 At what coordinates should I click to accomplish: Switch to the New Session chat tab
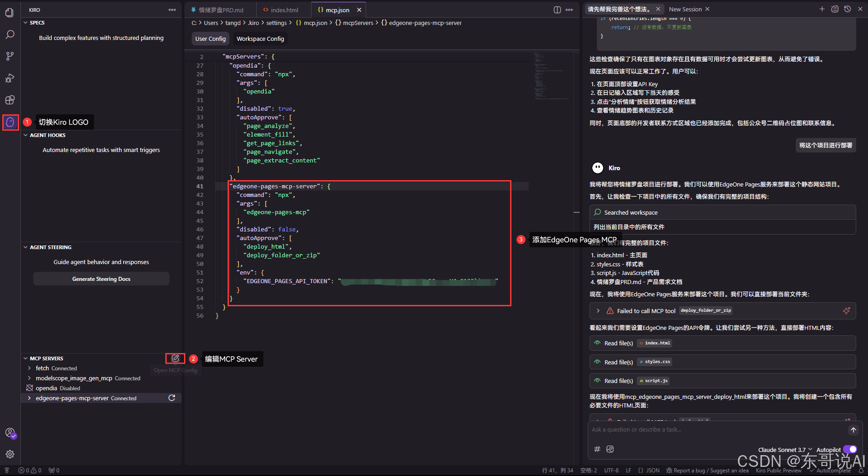(x=685, y=9)
